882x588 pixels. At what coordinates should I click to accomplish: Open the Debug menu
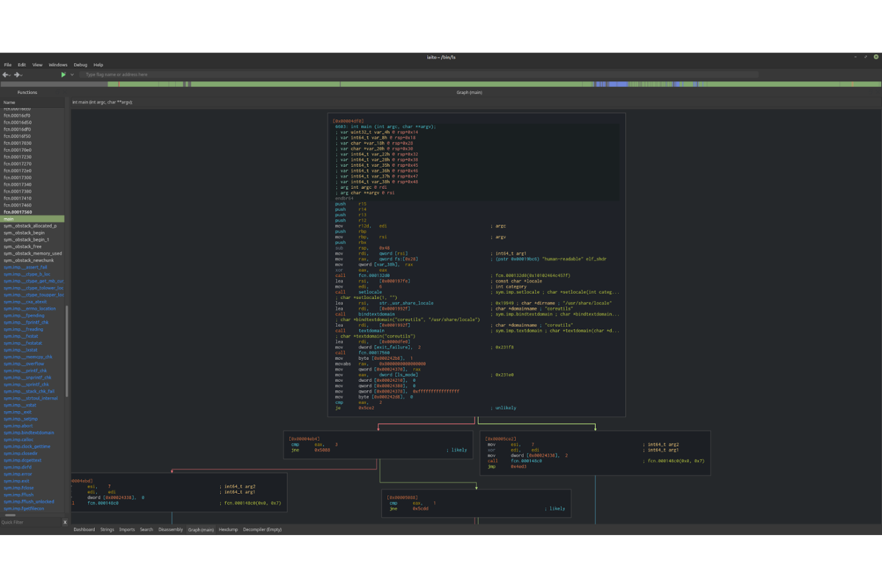(x=80, y=64)
